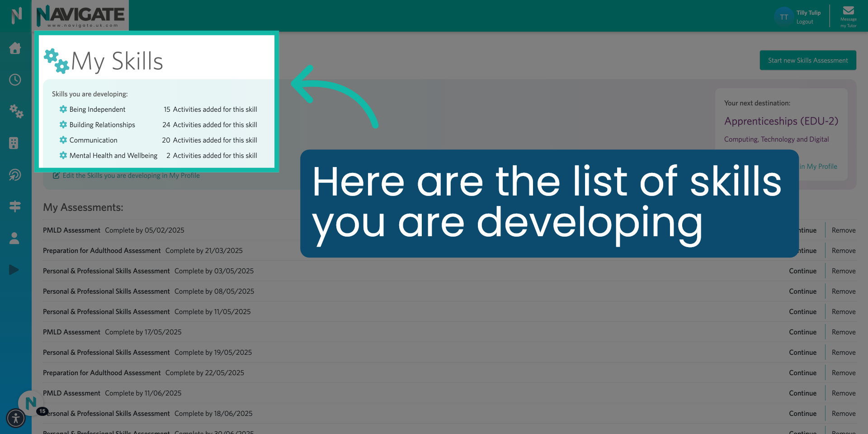Select Apprenticeships (EDU-2) destination link
Screen dimensions: 868x434
[781, 121]
